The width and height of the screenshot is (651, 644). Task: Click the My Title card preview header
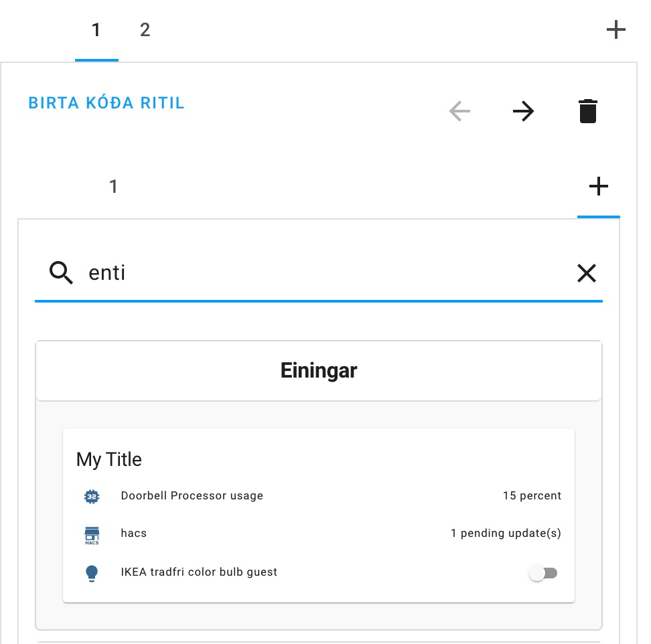(x=109, y=460)
